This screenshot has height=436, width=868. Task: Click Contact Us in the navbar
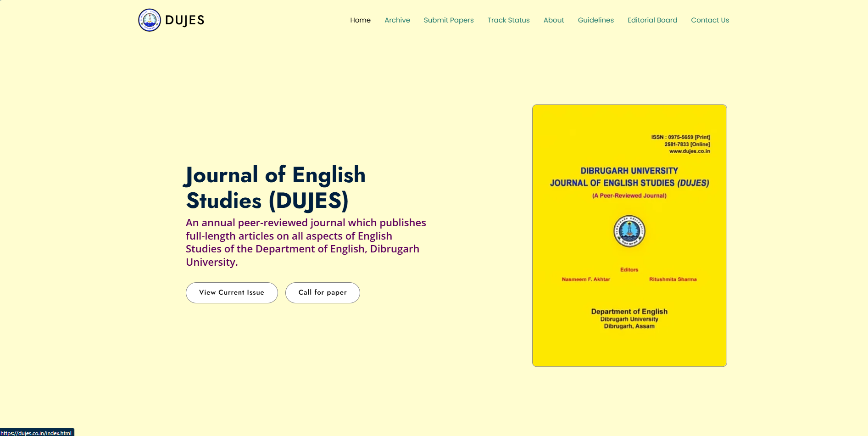pos(710,20)
